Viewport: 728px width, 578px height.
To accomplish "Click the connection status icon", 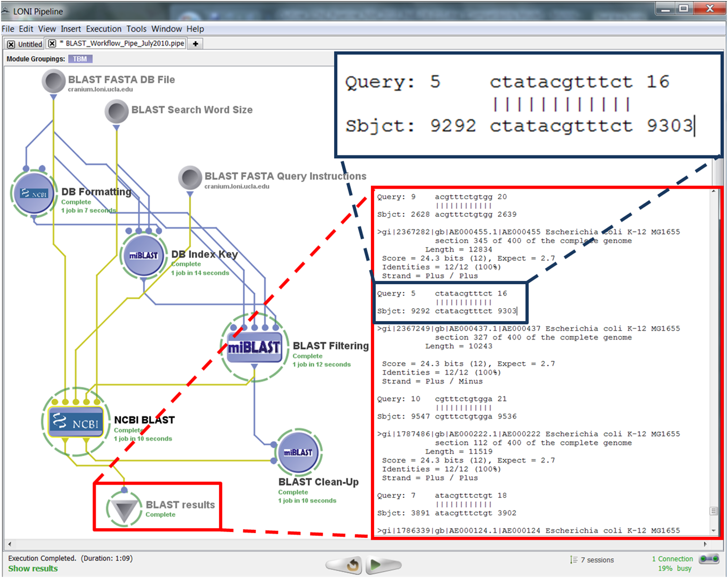I will pyautogui.click(x=709, y=559).
